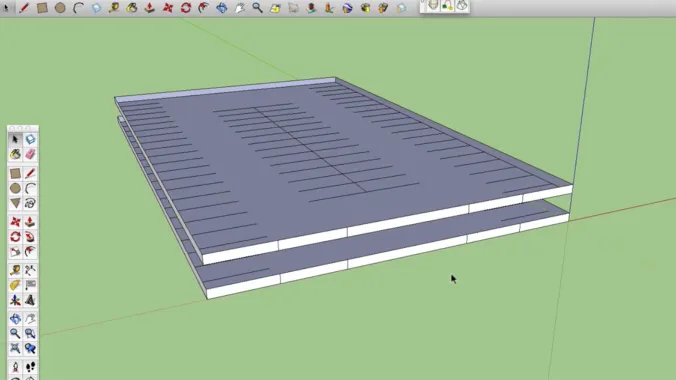Choose Paint Bucket in the top toolbar

point(132,7)
